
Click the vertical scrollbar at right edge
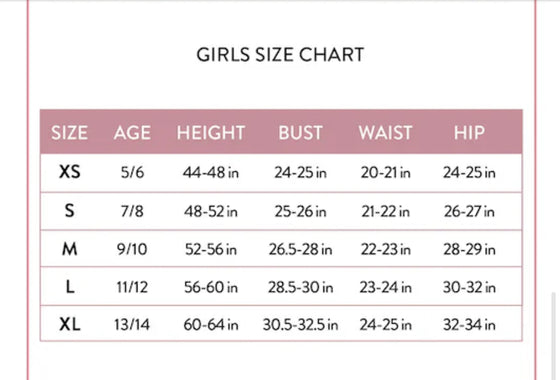pyautogui.click(x=554, y=336)
